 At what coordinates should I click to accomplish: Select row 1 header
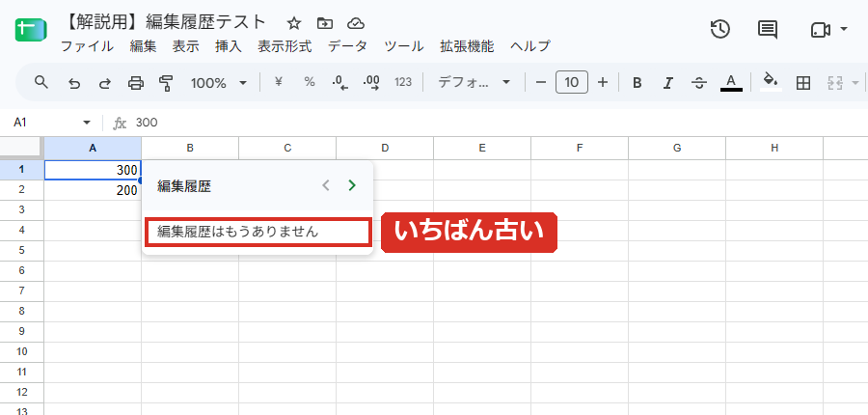(21, 170)
